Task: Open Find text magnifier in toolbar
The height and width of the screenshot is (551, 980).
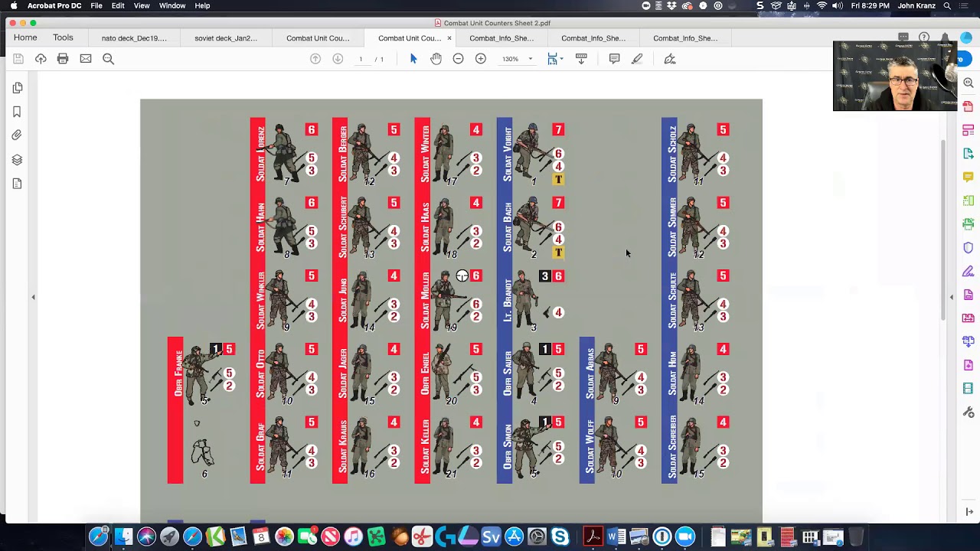Action: pyautogui.click(x=109, y=59)
